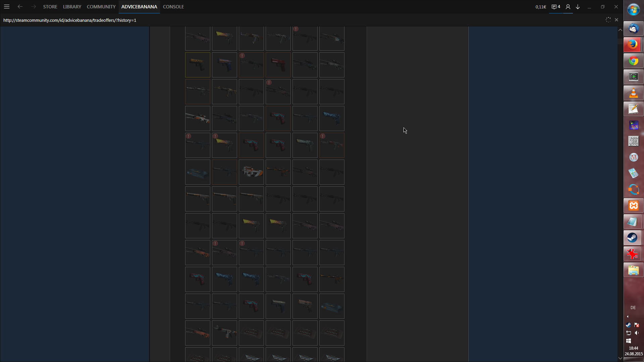Click the tradeoffers URL address field
Image resolution: width=644 pixels, height=362 pixels.
coord(70,20)
